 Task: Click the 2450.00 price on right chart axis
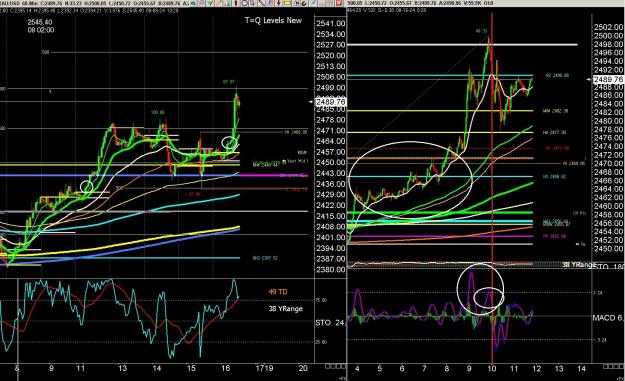coord(608,249)
